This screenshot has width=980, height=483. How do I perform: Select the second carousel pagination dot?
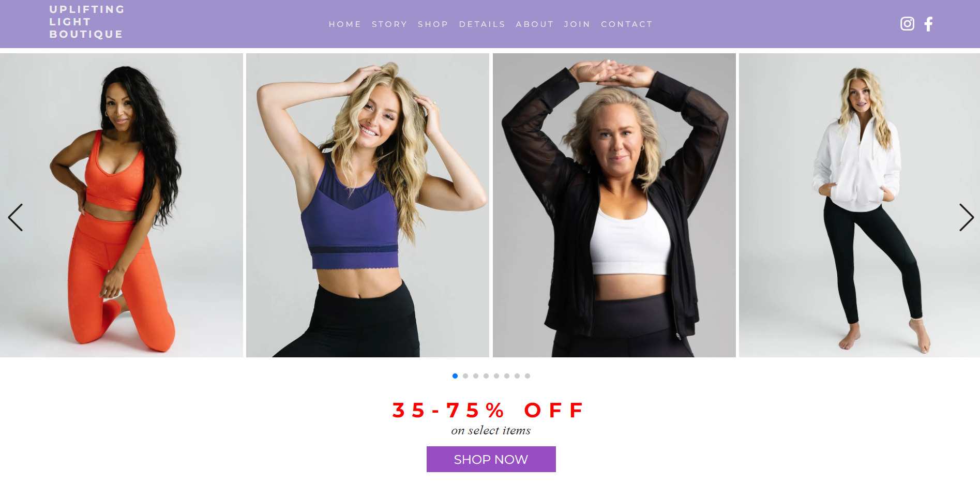pos(465,376)
